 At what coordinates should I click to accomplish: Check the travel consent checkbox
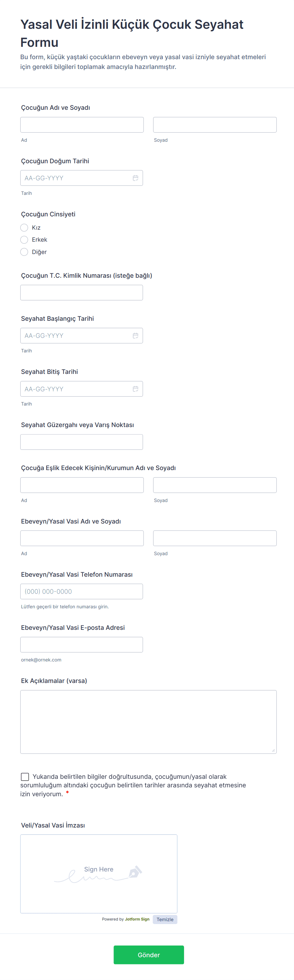[x=25, y=777]
